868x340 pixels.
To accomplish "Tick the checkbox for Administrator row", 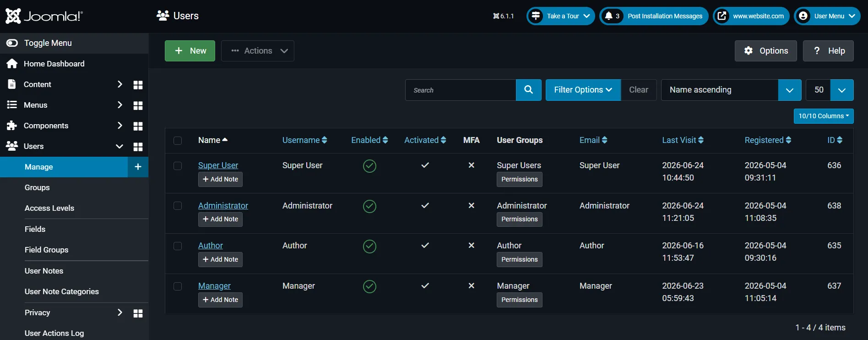I will pos(178,206).
